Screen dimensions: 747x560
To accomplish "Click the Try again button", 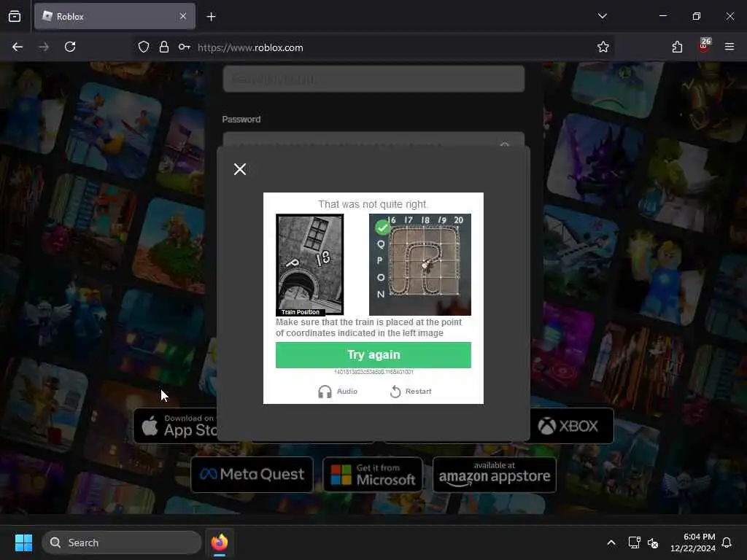I will (373, 355).
